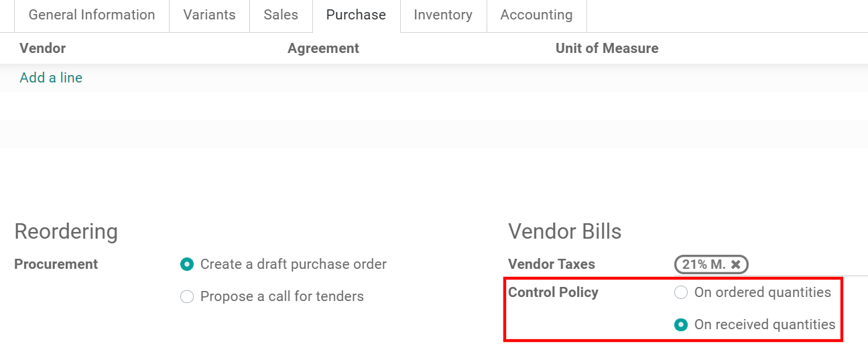868x356 pixels.
Task: Click the Vendor Taxes label
Action: tap(552, 264)
